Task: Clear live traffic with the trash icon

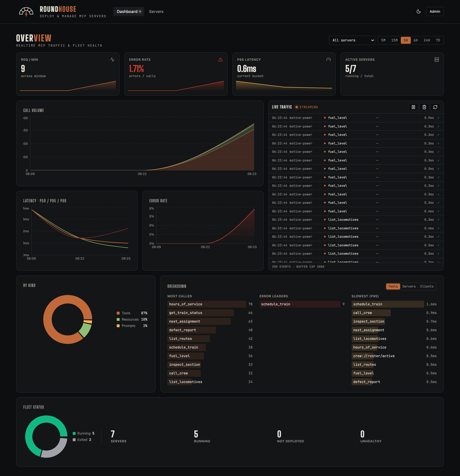Action: pos(424,107)
